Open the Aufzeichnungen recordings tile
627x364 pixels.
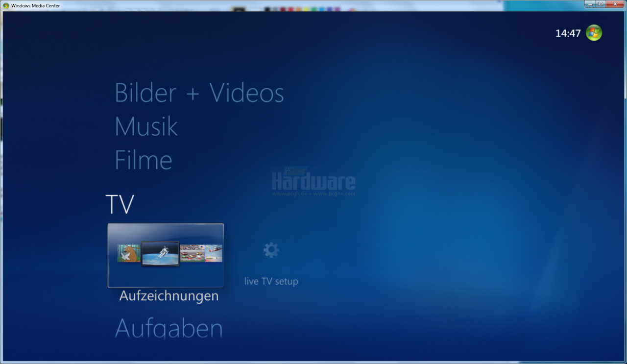[x=166, y=255]
